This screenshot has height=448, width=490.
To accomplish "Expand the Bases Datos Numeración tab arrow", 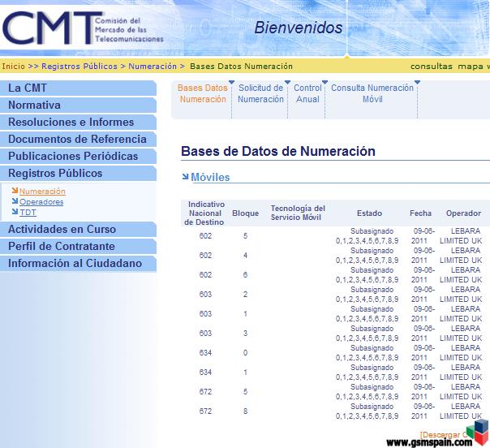I will 231,82.
